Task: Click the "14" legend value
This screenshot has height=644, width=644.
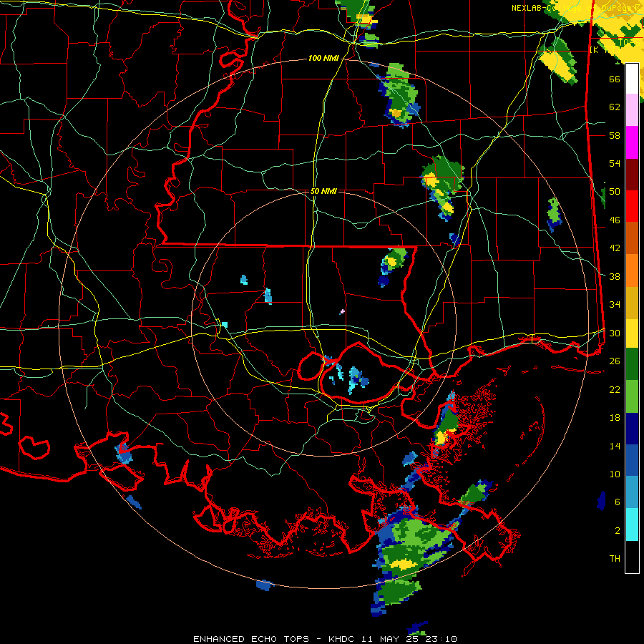Action: pos(615,446)
